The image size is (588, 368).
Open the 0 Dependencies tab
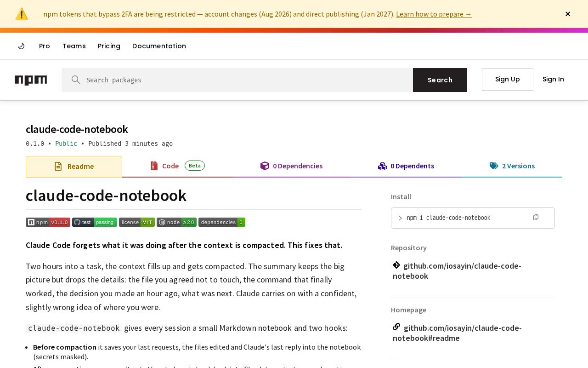coord(291,166)
